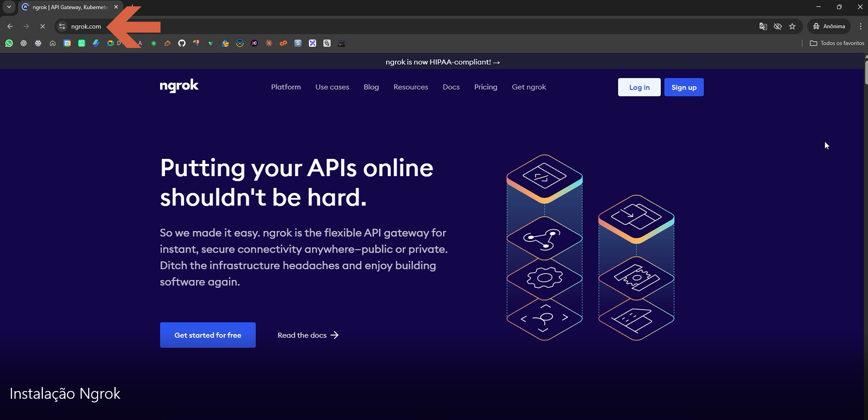This screenshot has height=420, width=868.
Task: Open the cPanel bookmark
Action: pyautogui.click(x=283, y=43)
